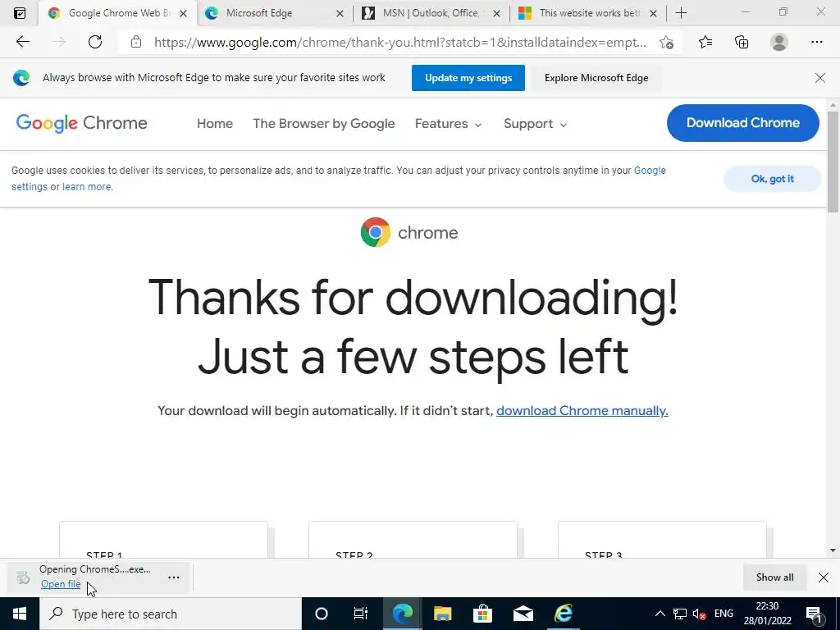Click the site lock icon in address bar
This screenshot has height=630, width=840.
pyautogui.click(x=136, y=42)
